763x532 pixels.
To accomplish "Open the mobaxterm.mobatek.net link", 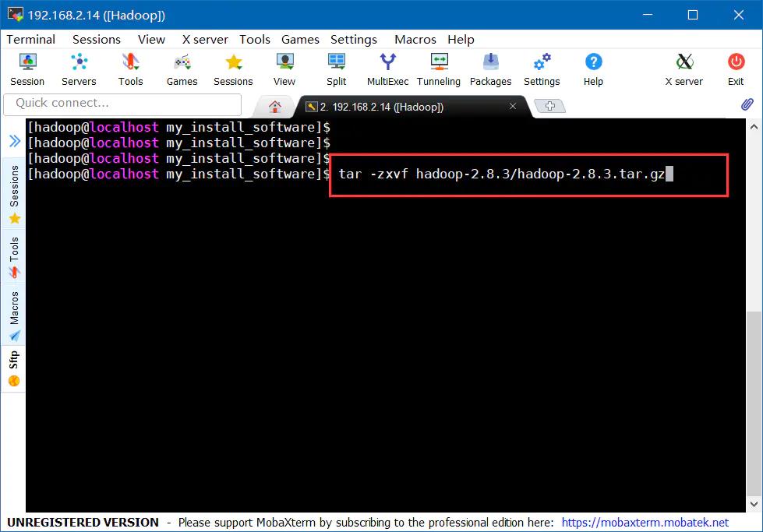I will coord(645,523).
